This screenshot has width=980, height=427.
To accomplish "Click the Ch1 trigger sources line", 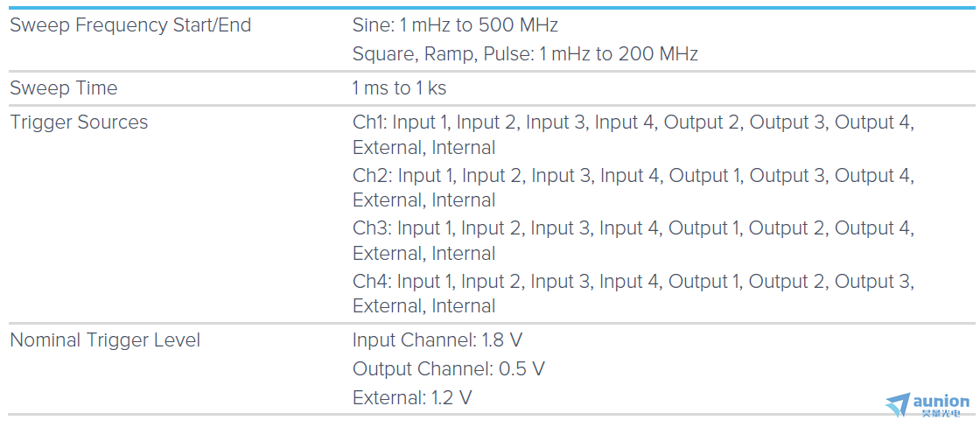I will (633, 135).
